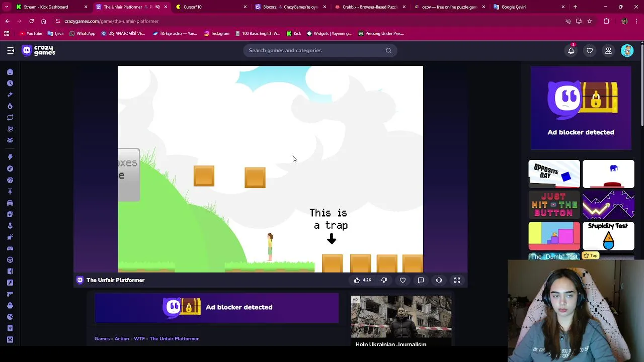Open Opposite Day game thumbnail
Viewport: 644px width, 362px height.
click(554, 174)
